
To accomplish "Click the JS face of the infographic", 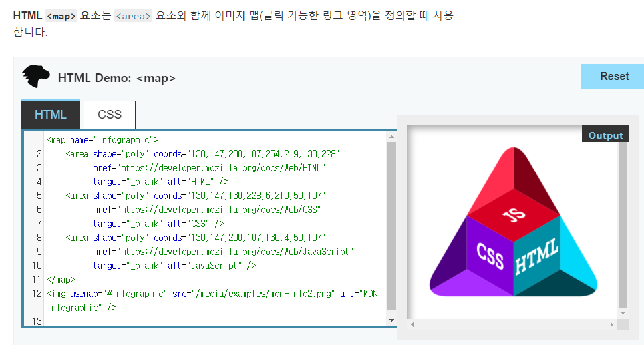I will 514,214.
